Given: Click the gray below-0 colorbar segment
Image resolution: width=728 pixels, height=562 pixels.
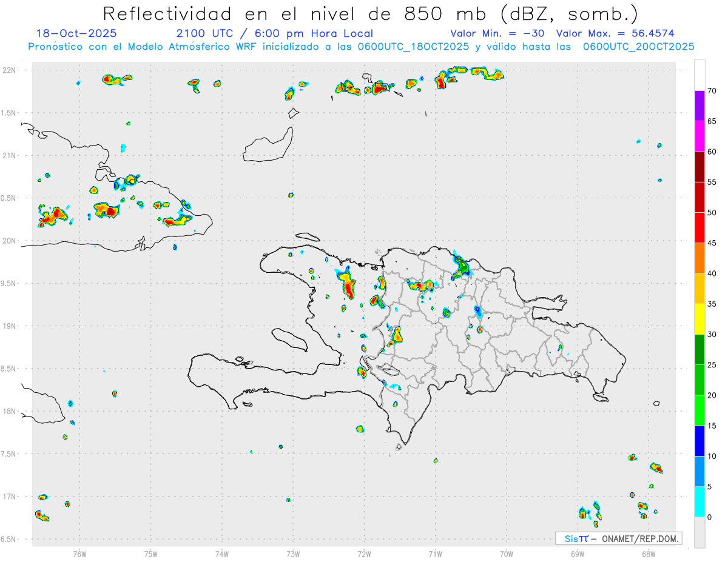Looking at the screenshot, I should pyautogui.click(x=699, y=532).
